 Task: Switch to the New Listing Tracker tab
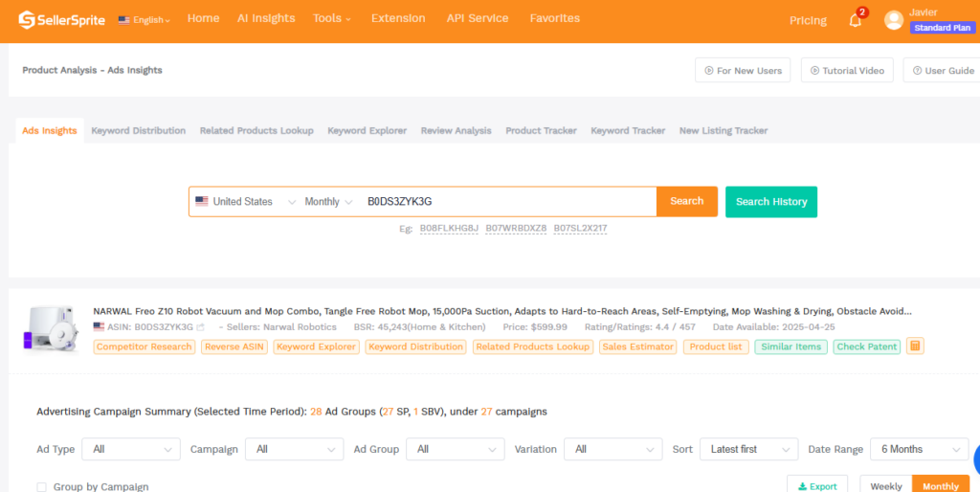click(x=724, y=131)
